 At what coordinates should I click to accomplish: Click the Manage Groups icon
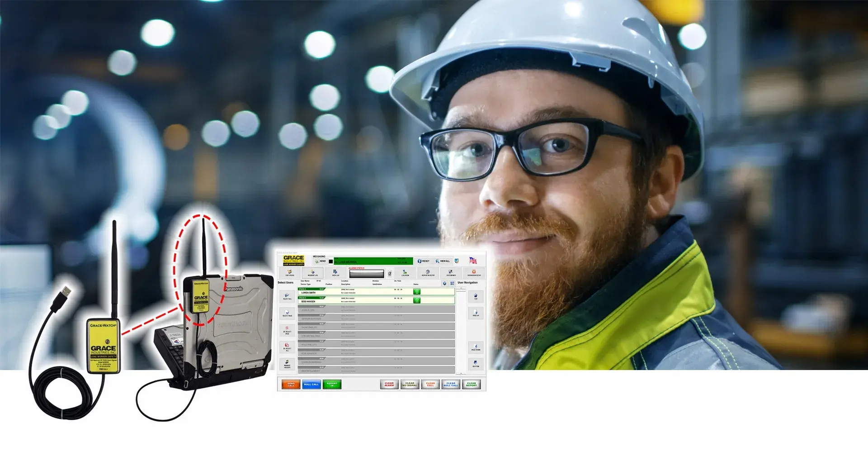point(287,364)
